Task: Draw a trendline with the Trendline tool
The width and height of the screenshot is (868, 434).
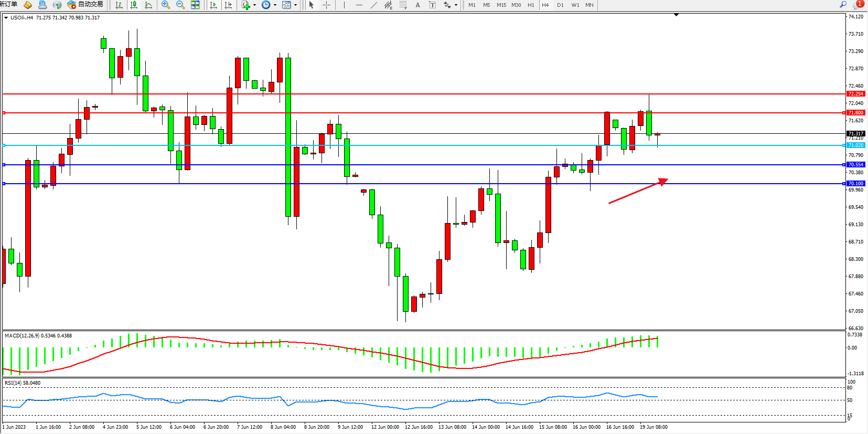Action: [373, 5]
